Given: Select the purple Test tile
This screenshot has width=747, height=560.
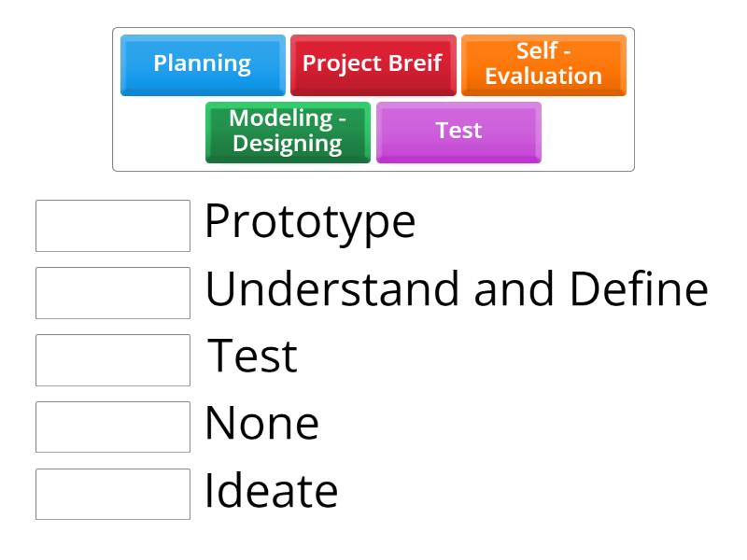Looking at the screenshot, I should [458, 131].
